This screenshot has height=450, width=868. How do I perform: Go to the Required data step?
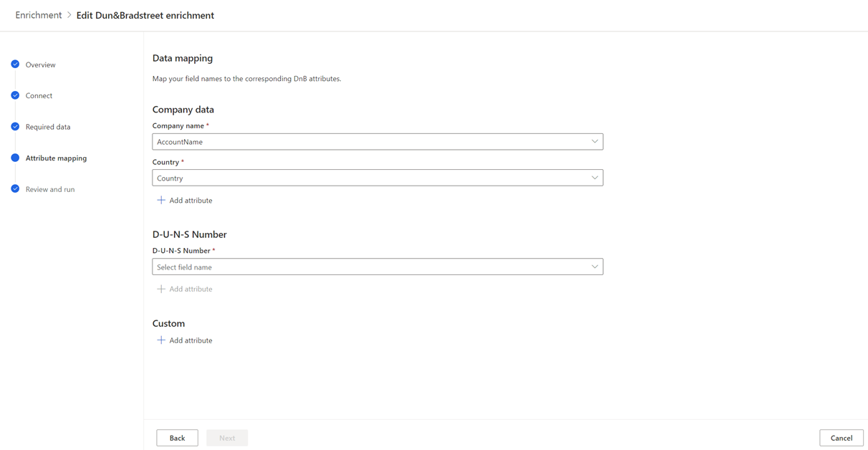click(x=48, y=127)
